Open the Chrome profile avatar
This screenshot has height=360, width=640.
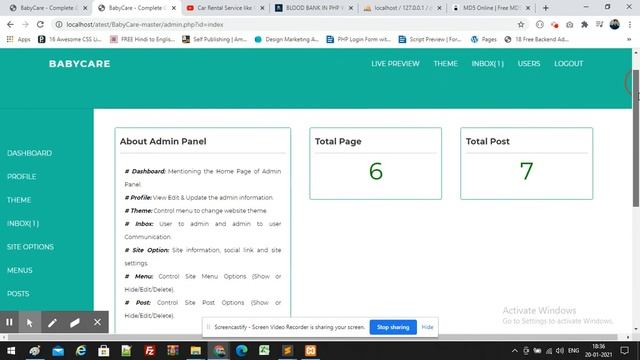(615, 24)
